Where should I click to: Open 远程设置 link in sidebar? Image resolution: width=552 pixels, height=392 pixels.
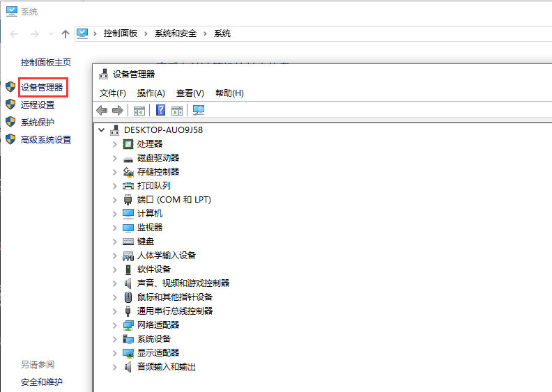(x=38, y=104)
